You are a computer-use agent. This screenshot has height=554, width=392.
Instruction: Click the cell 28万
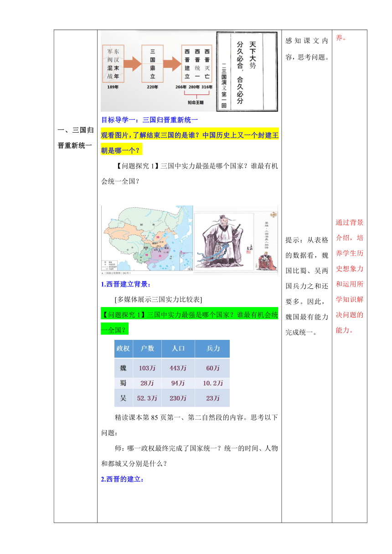point(147,383)
